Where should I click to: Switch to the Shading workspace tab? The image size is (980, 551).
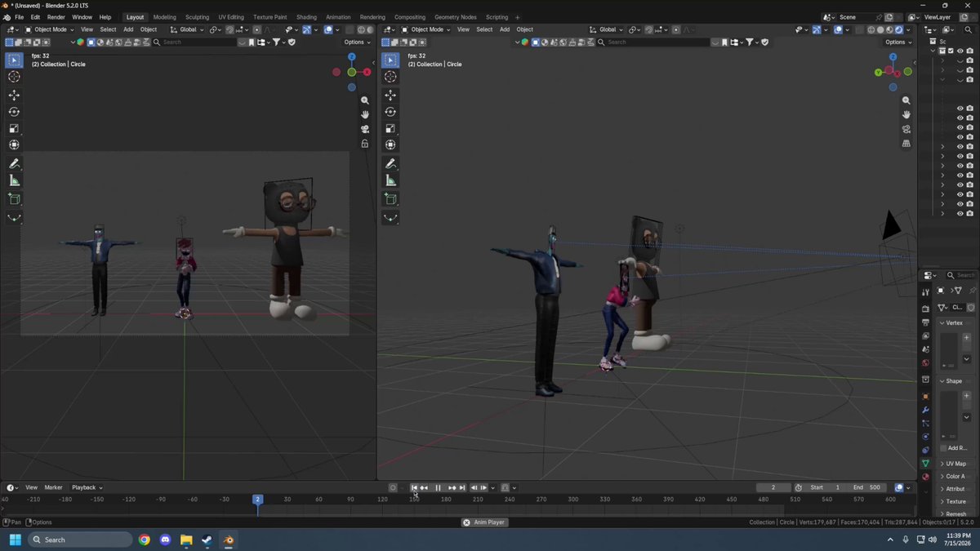306,17
